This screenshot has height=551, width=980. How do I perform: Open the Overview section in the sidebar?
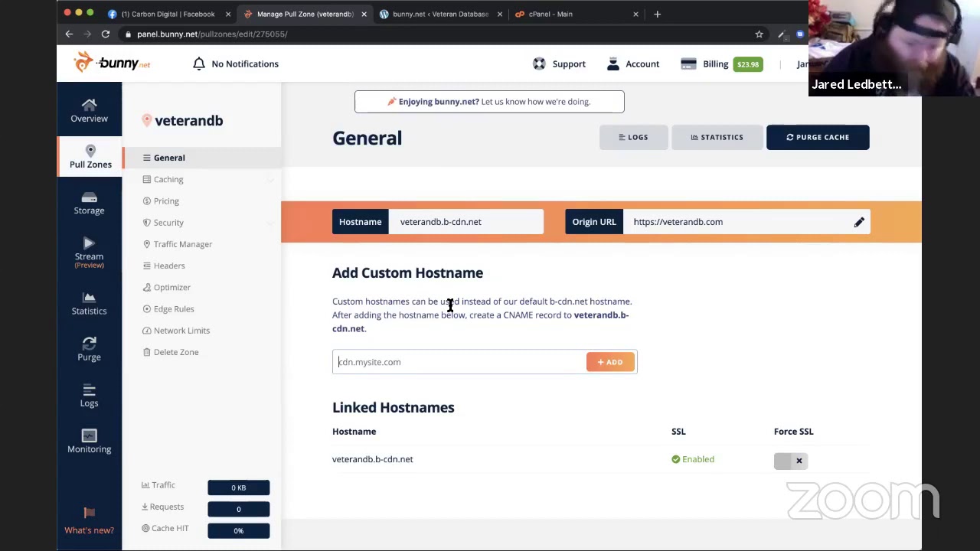(89, 110)
